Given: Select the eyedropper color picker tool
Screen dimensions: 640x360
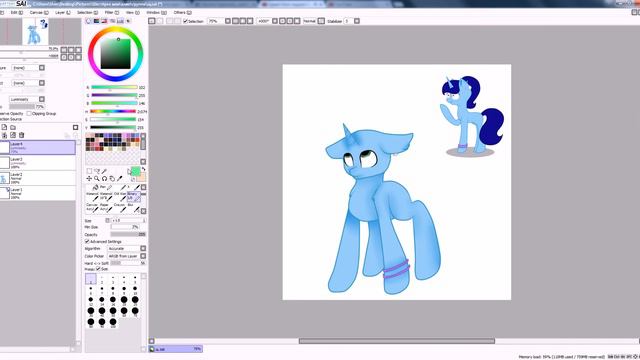Looking at the screenshot, I should pos(120,178).
